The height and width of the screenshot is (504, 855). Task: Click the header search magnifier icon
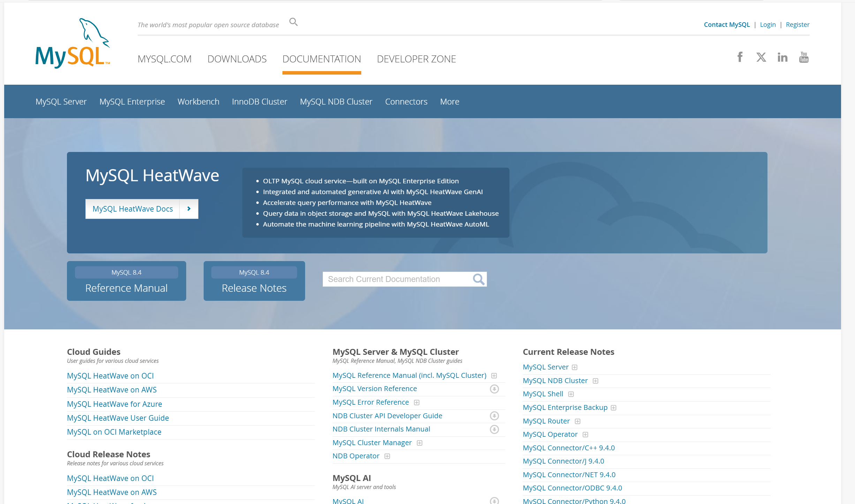point(293,22)
